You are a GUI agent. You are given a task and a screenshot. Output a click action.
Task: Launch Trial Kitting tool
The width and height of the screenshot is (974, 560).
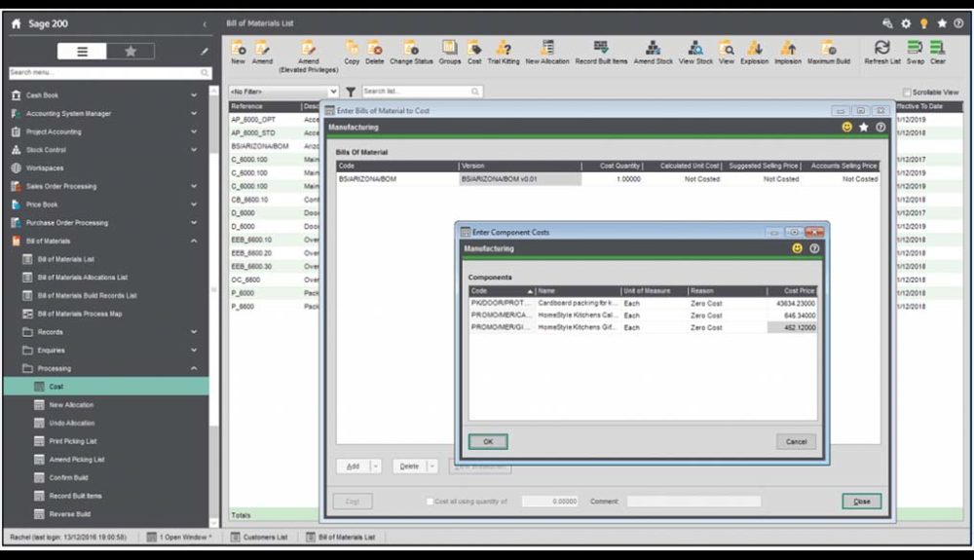(x=504, y=53)
